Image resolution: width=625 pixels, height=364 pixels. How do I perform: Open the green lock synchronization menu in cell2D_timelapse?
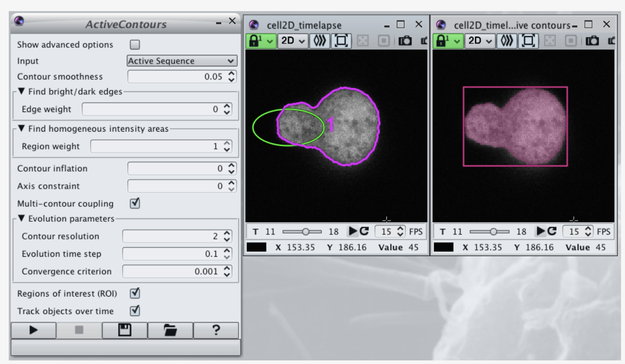260,41
